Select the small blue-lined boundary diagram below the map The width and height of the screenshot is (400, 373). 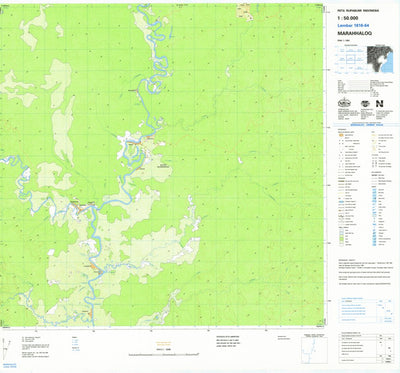314,350
